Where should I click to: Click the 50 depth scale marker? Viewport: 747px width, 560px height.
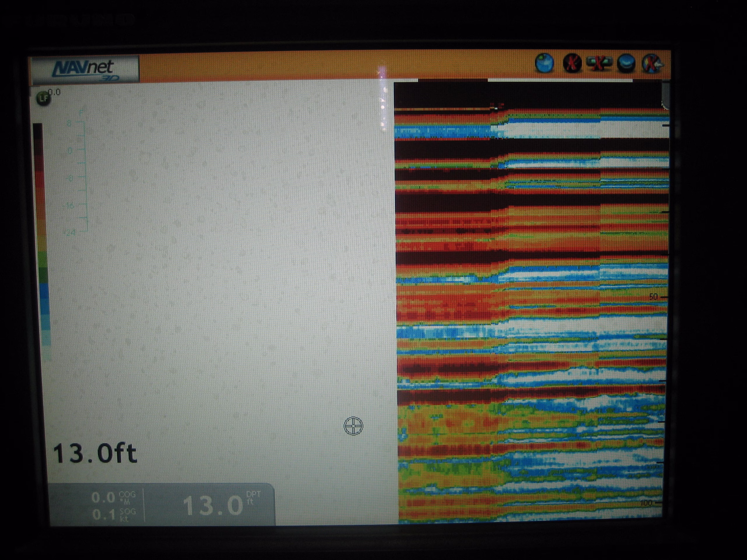[x=653, y=297]
